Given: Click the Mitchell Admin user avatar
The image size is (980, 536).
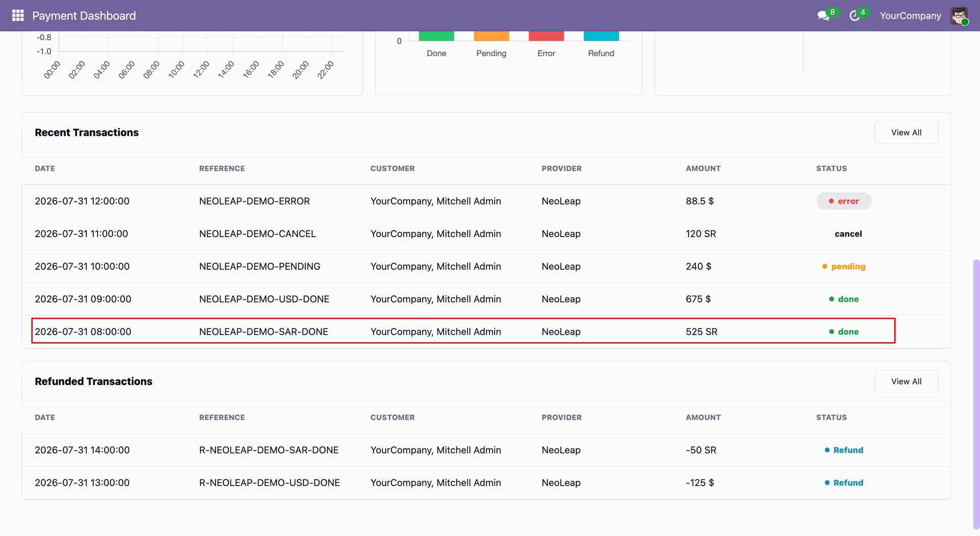Looking at the screenshot, I should coord(959,15).
